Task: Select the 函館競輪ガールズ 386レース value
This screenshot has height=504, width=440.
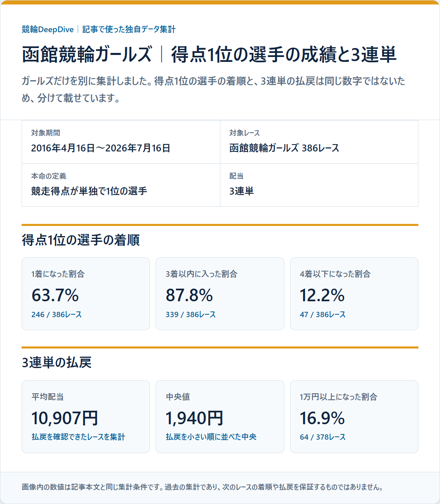Action: coord(284,148)
